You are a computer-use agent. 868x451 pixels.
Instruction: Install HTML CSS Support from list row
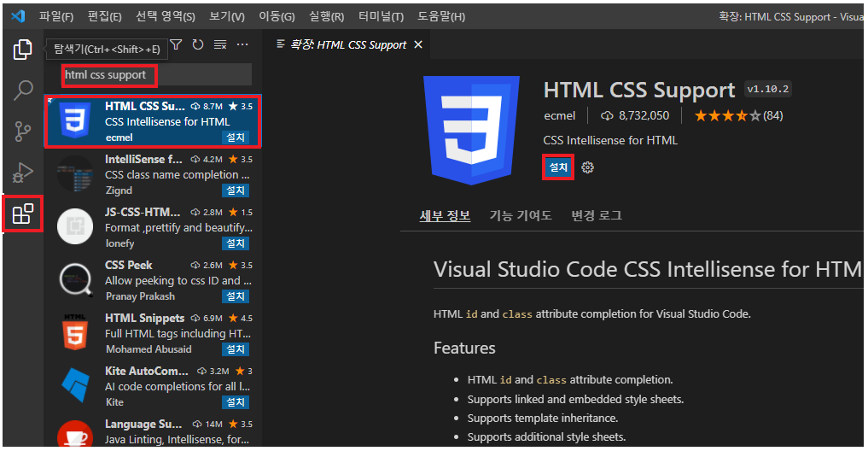click(236, 138)
